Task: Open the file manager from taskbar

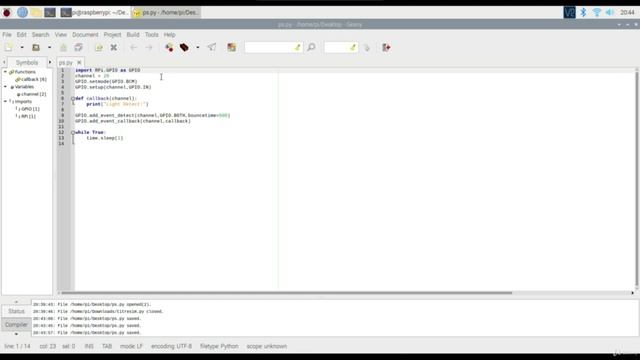Action: 36,13
